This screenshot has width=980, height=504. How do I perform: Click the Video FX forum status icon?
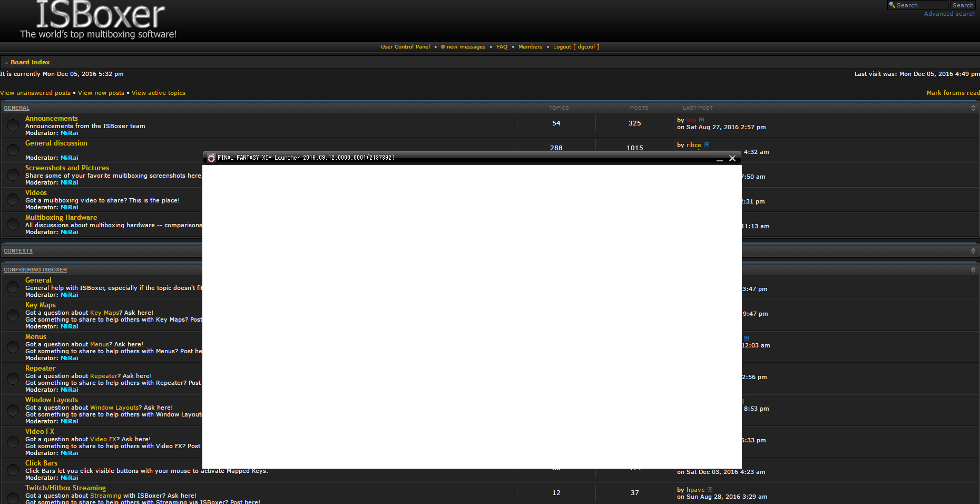tap(13, 442)
